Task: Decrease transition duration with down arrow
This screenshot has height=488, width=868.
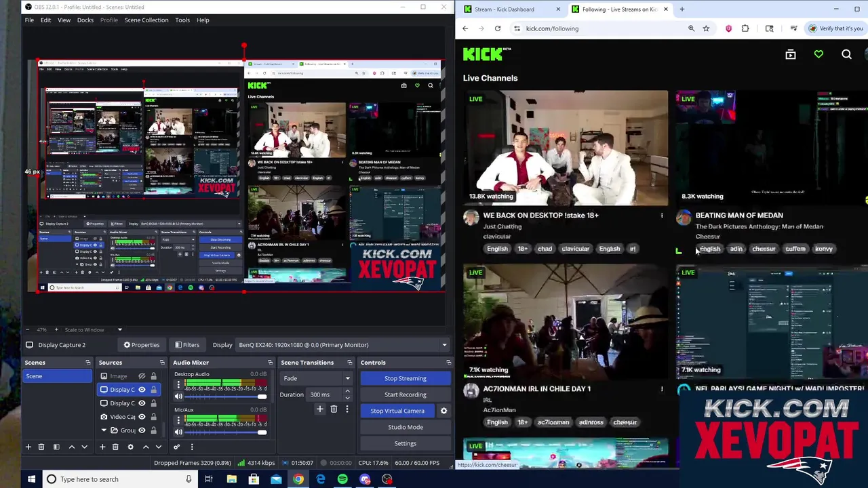Action: point(347,398)
